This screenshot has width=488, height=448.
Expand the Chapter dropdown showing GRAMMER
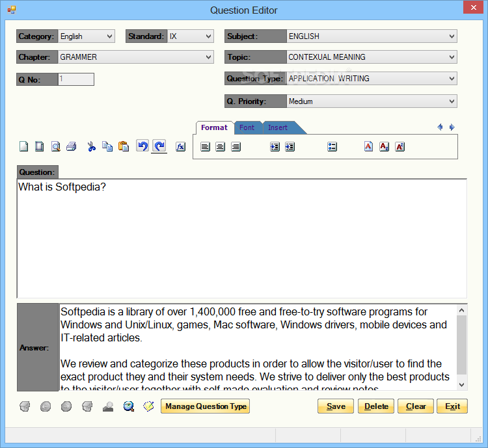[x=136, y=57]
